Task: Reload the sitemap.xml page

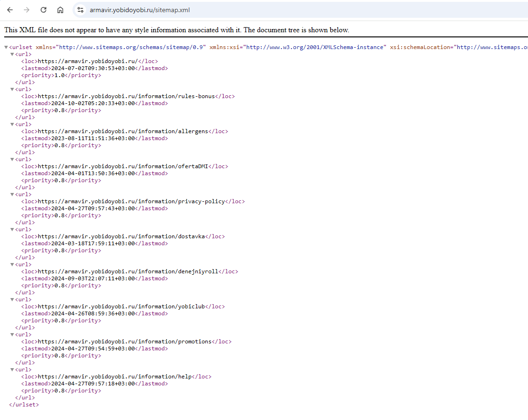Action: pos(43,10)
